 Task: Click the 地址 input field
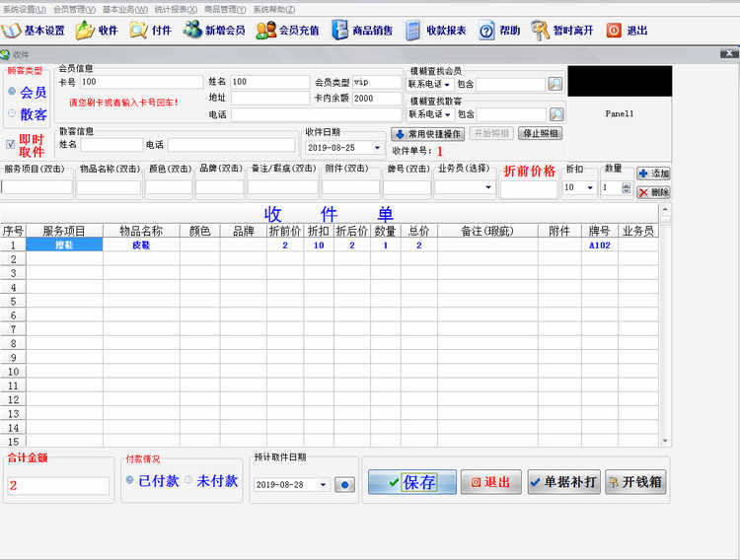tap(269, 99)
